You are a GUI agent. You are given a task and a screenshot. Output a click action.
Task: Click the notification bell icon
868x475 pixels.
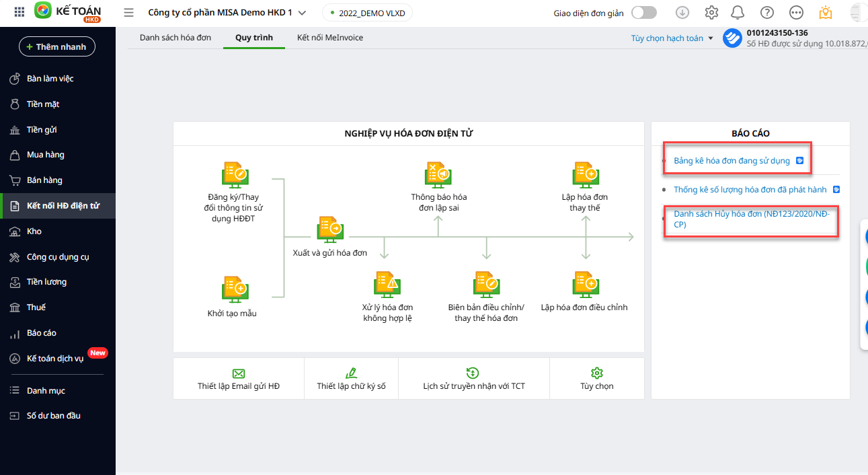738,13
